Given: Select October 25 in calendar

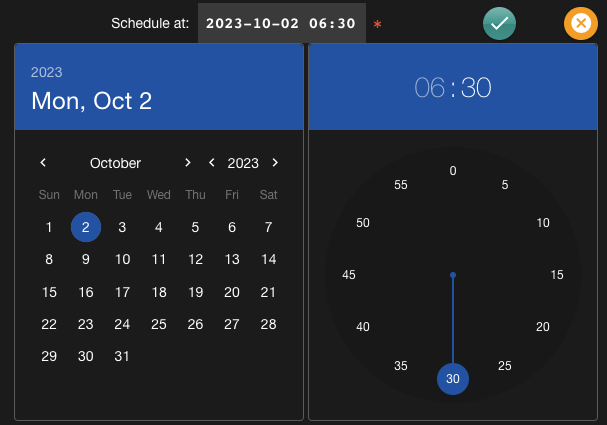Looking at the screenshot, I should [159, 324].
